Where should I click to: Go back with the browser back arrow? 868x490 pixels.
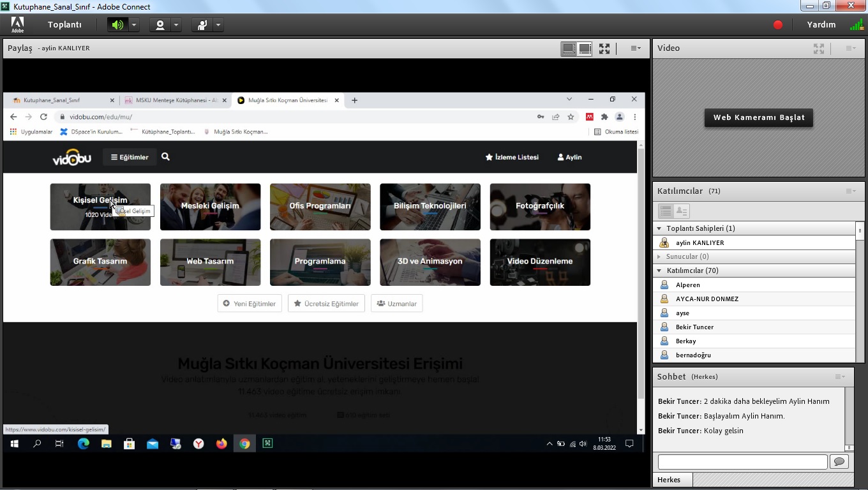pyautogui.click(x=13, y=117)
